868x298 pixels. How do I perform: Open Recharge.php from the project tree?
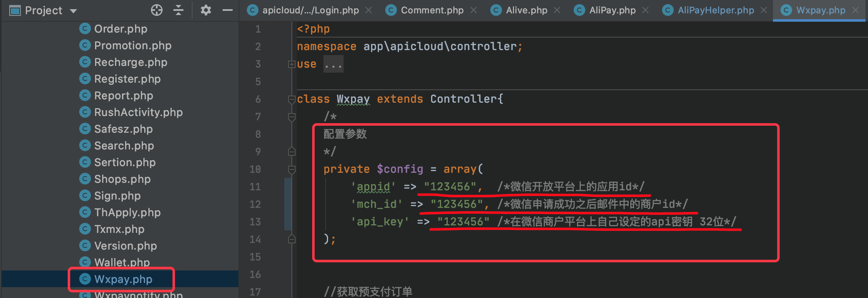[130, 62]
